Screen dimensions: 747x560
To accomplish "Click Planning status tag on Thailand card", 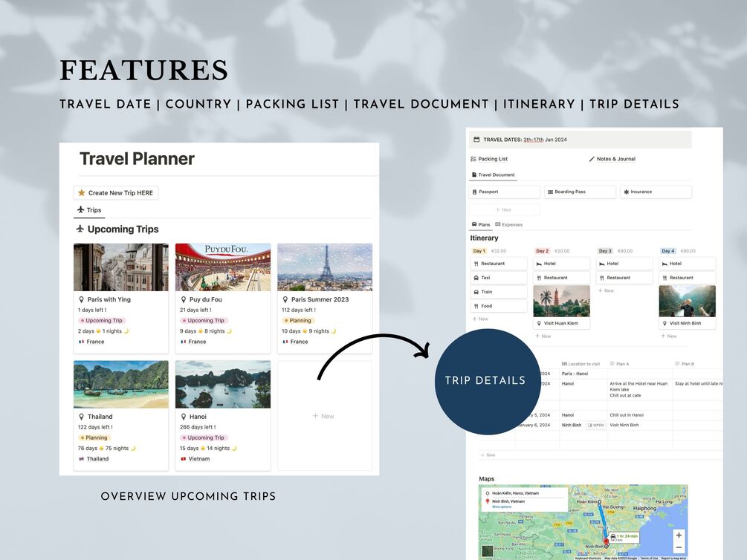I will [x=94, y=437].
